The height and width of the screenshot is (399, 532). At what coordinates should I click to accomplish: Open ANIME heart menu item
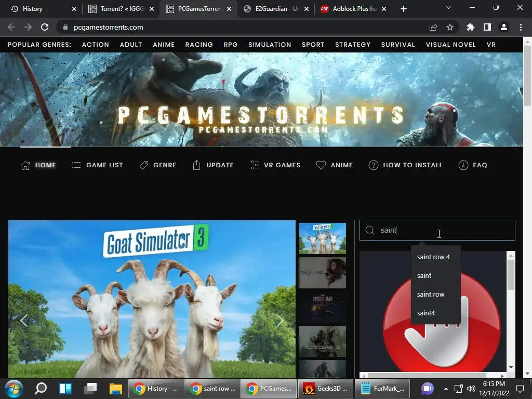334,165
